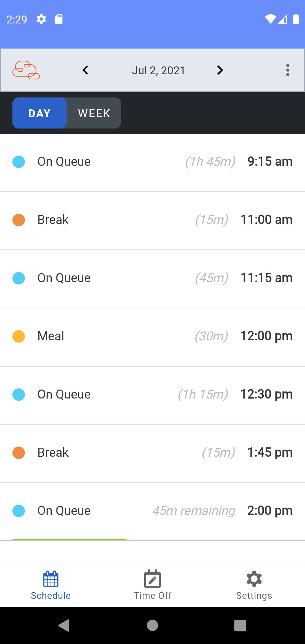This screenshot has height=644, width=305.
Task: Tap the Jul 2, 2021 date label
Action: tap(158, 70)
